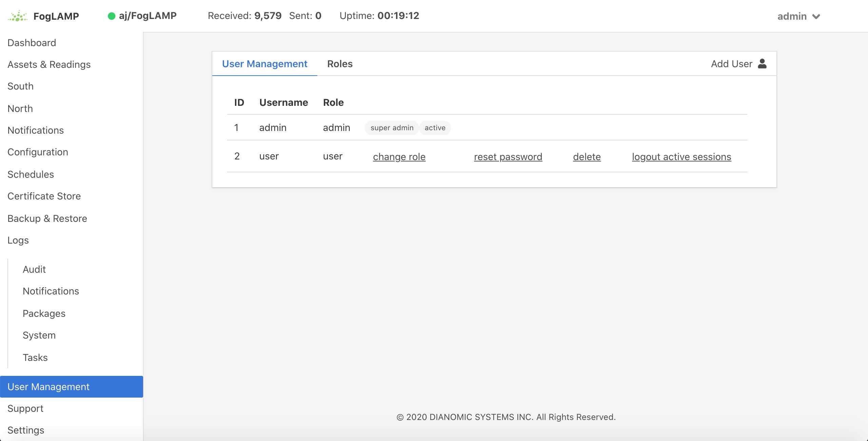The image size is (868, 441).
Task: Navigate to Dashboard section
Action: [x=31, y=42]
